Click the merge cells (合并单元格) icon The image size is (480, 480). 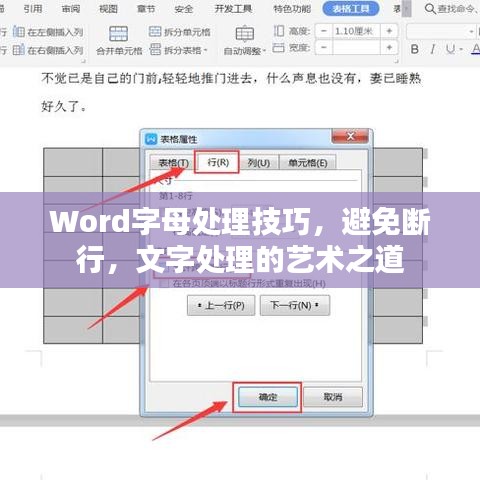click(119, 34)
